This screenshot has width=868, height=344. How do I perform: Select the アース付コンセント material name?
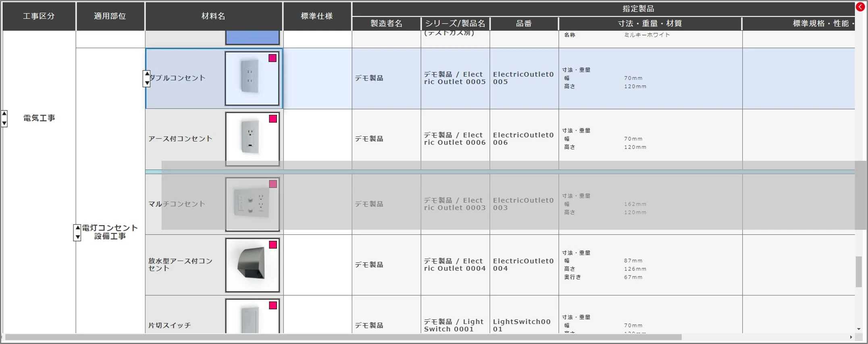[180, 139]
